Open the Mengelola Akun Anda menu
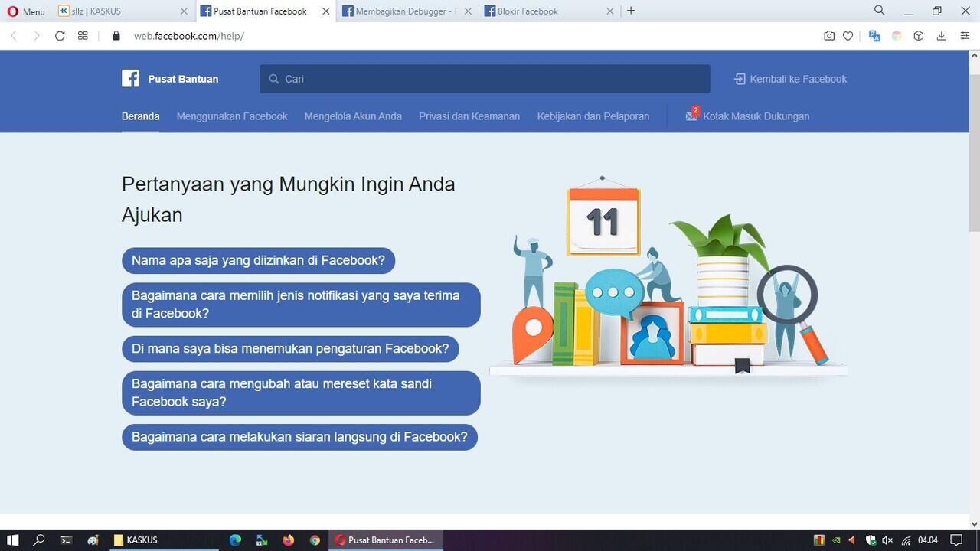Image resolution: width=980 pixels, height=551 pixels. [x=353, y=116]
